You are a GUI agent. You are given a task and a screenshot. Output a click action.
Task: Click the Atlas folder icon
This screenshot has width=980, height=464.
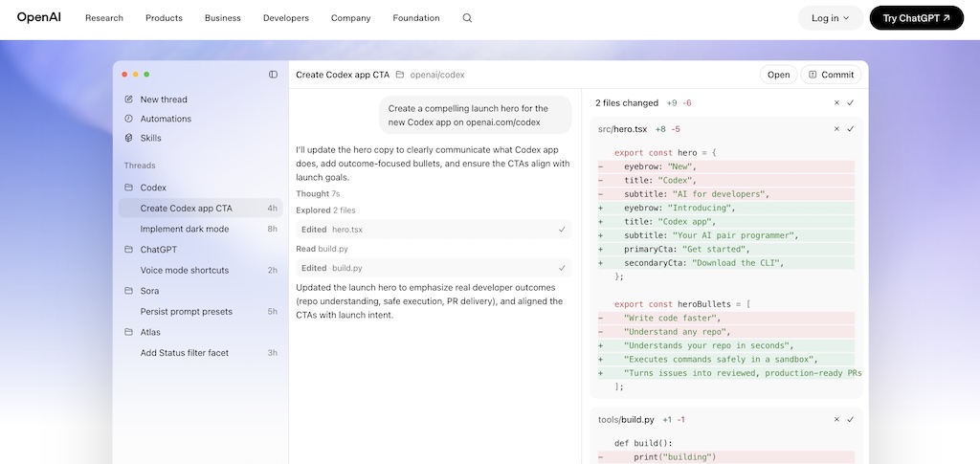[x=129, y=332]
